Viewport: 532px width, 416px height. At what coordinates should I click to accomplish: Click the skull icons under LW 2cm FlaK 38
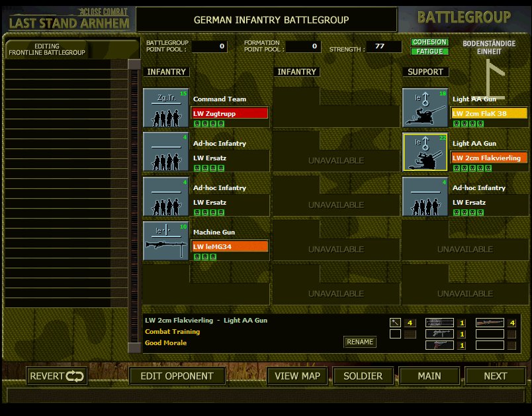click(x=468, y=124)
